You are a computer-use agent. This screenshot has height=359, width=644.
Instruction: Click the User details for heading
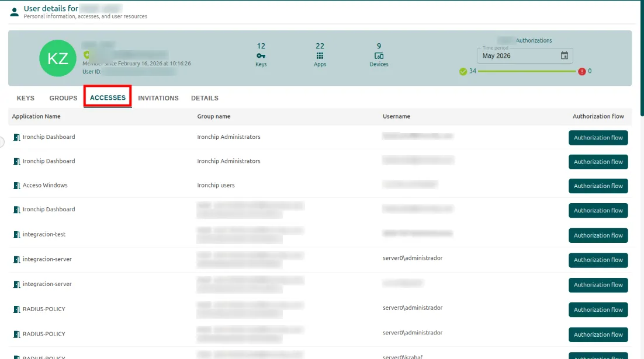click(51, 8)
